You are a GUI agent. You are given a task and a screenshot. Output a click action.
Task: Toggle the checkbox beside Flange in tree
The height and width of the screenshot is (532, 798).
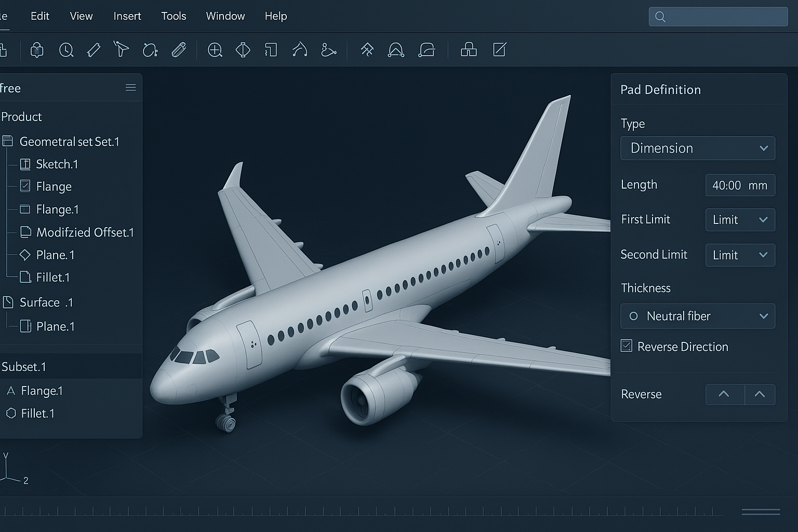[x=25, y=186]
